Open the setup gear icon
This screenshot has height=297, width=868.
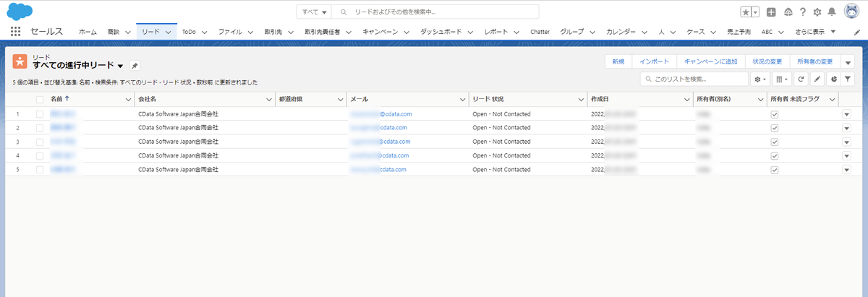coord(817,12)
